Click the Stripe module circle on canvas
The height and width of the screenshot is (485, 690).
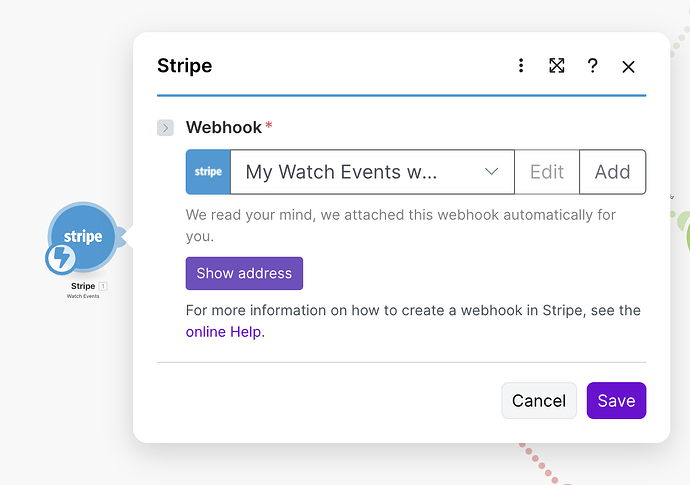click(x=84, y=236)
